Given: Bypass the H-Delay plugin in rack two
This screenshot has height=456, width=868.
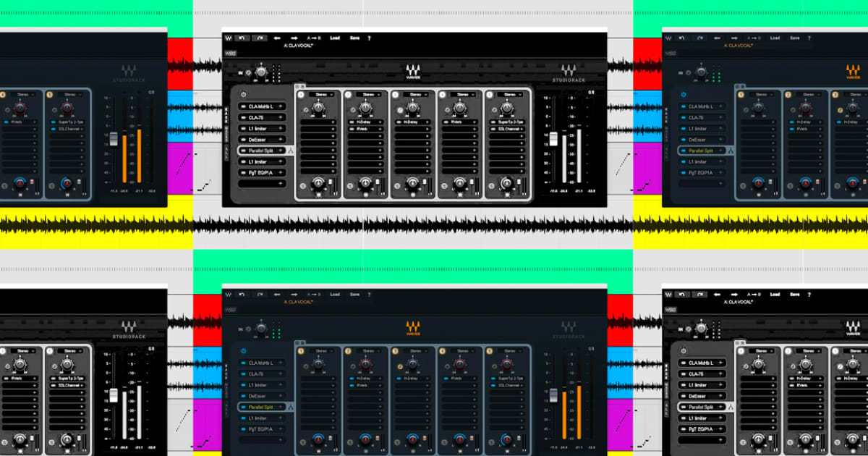Looking at the screenshot, I should click(351, 121).
